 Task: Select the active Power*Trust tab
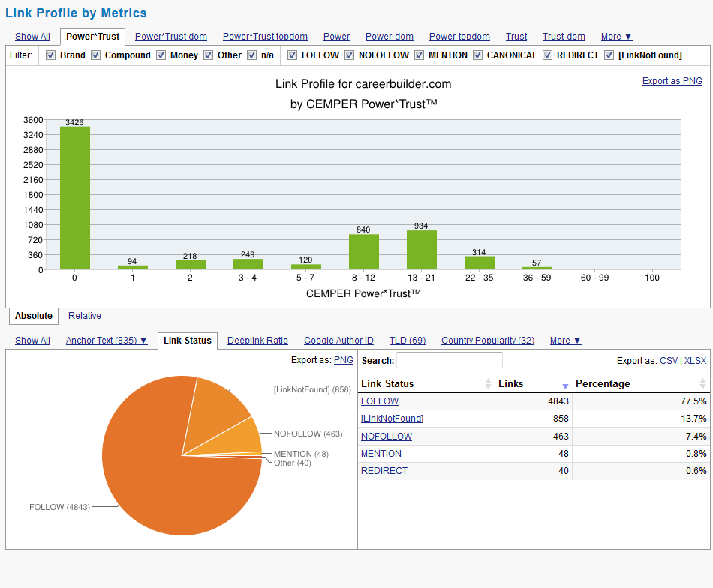tap(93, 37)
